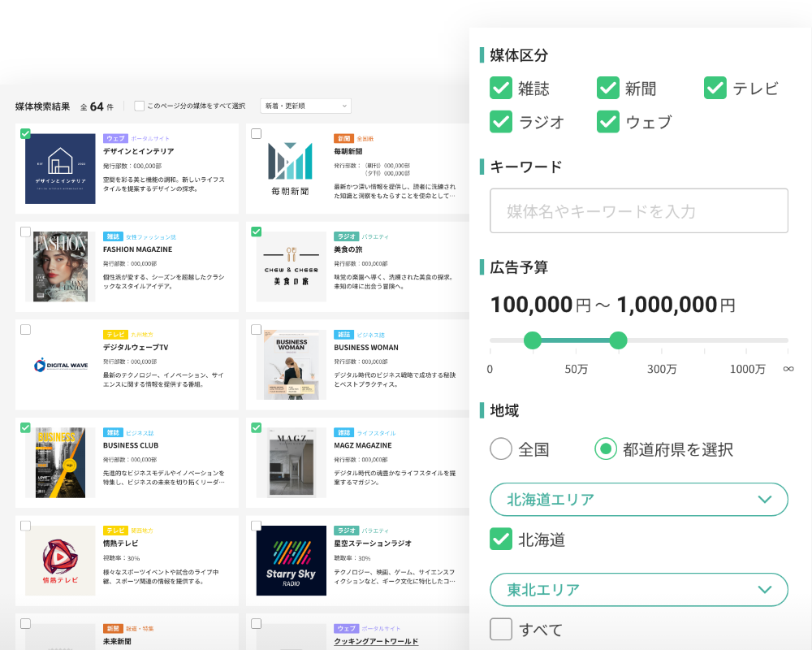Image resolution: width=812 pixels, height=650 pixels.
Task: Select the 全国 region radio button
Action: [501, 448]
